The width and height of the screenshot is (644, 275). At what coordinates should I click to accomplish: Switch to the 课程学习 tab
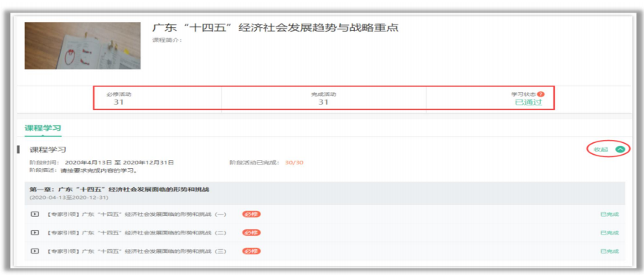(x=43, y=128)
